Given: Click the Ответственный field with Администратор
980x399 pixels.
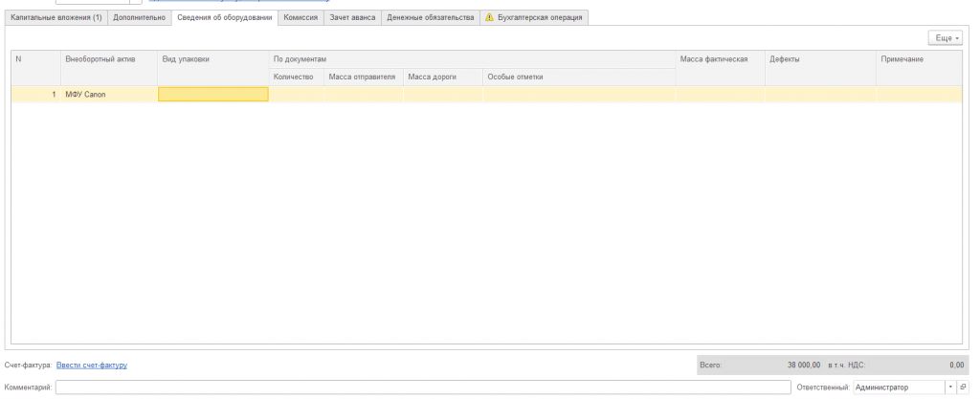Looking at the screenshot, I should point(900,388).
